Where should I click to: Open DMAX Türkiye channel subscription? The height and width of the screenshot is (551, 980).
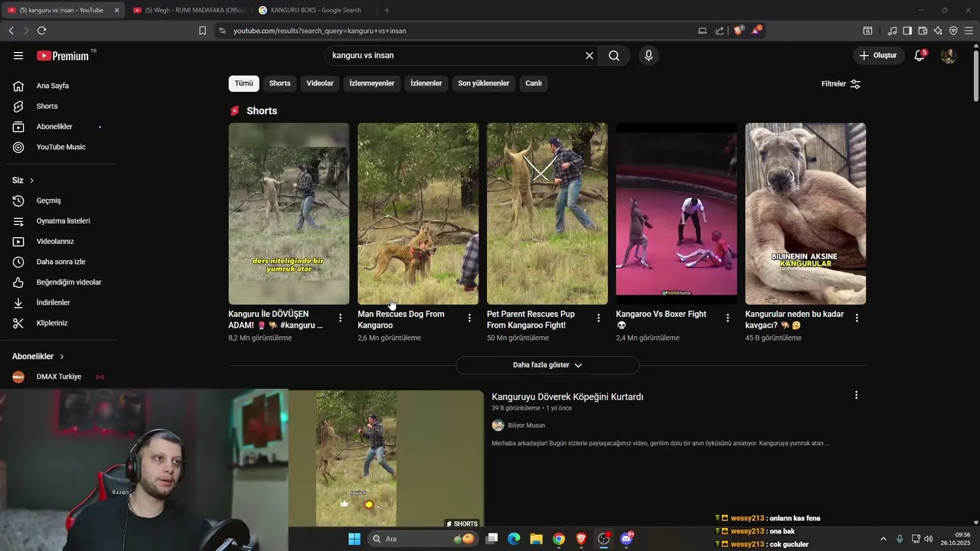pos(59,377)
